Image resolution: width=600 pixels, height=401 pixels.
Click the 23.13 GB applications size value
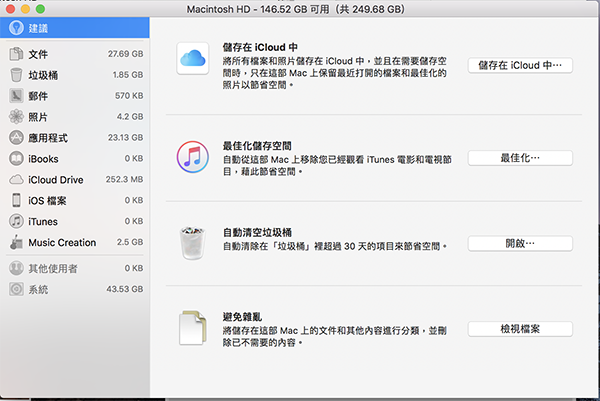(126, 137)
